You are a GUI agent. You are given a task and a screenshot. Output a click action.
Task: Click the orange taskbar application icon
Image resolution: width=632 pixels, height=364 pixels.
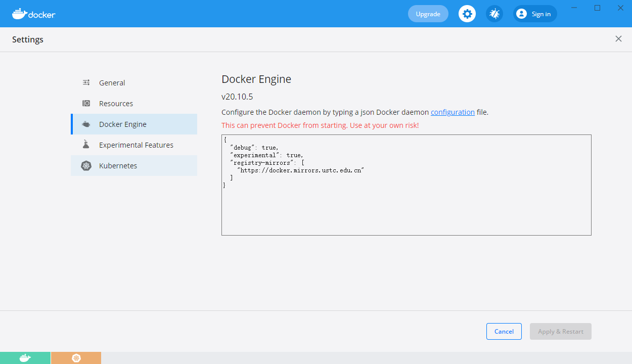click(76, 357)
